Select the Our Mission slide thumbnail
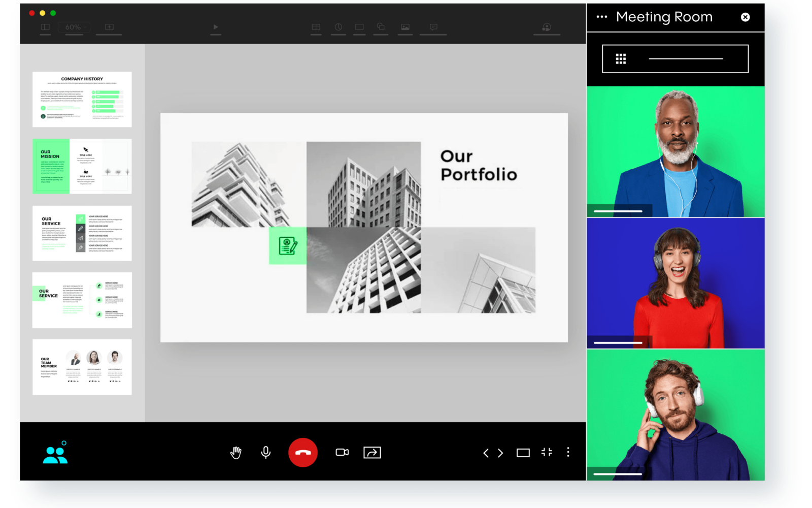The width and height of the screenshot is (812, 508). (x=82, y=166)
